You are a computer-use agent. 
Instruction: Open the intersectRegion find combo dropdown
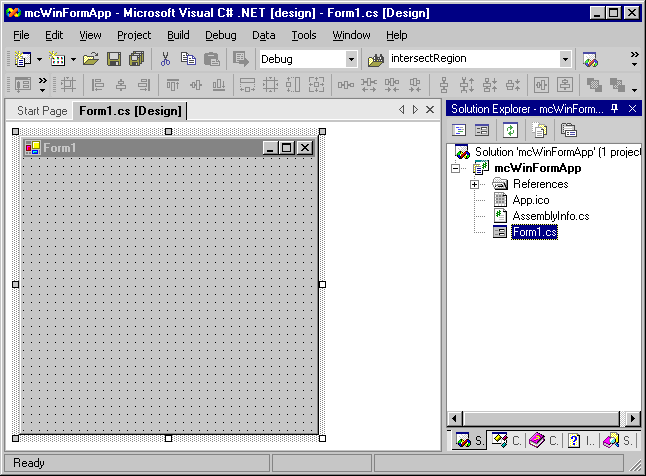[565, 59]
